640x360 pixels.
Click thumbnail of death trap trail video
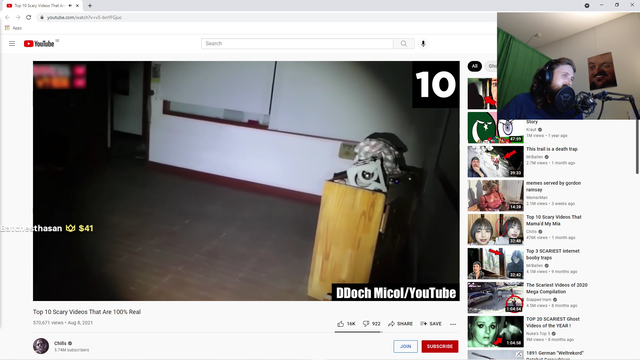pos(496,161)
